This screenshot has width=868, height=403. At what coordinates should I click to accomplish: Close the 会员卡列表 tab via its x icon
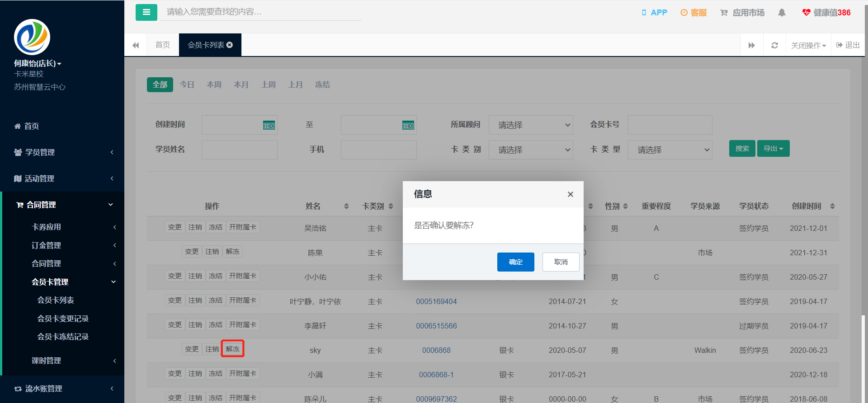(230, 45)
